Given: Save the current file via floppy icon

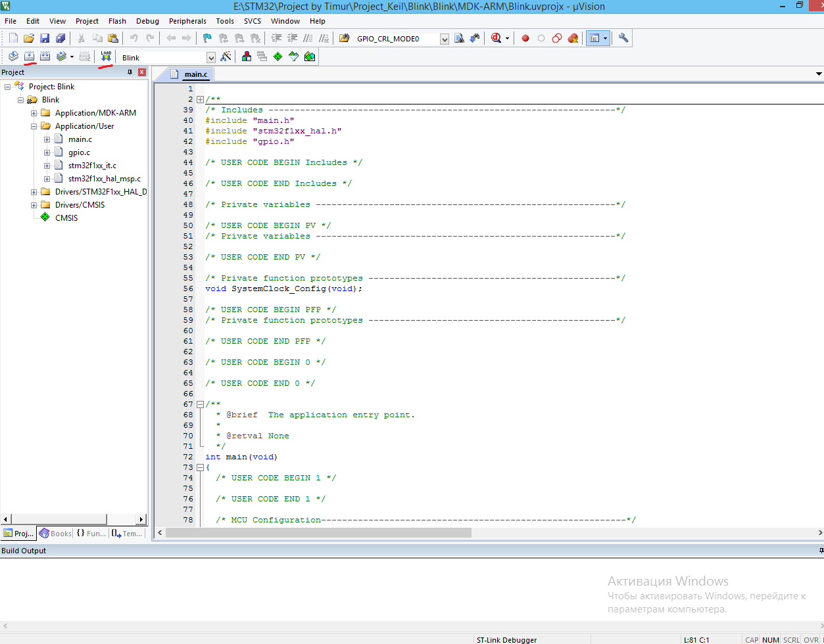Looking at the screenshot, I should [45, 38].
